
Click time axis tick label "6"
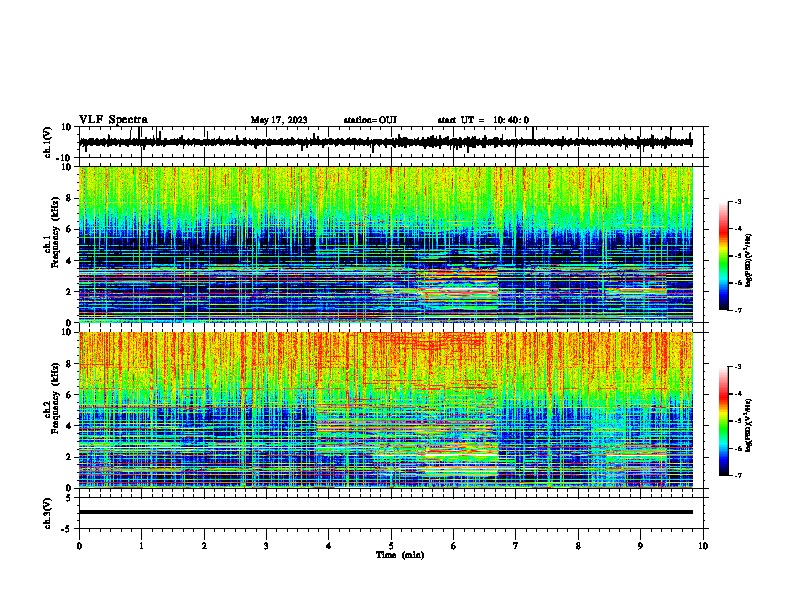454,546
